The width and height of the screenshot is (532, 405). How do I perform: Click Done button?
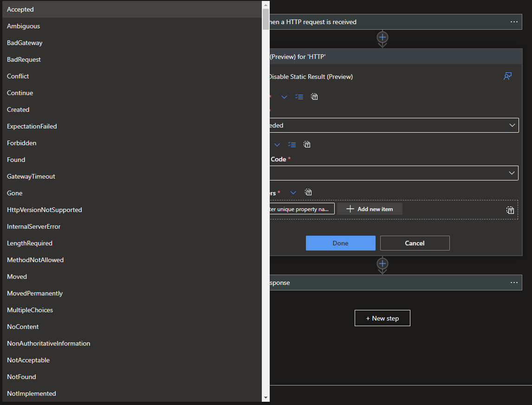[341, 243]
